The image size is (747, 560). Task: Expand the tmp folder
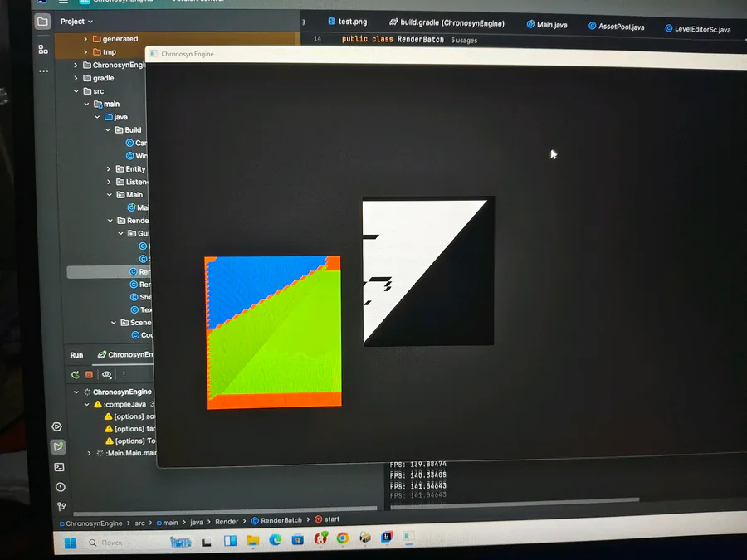pyautogui.click(x=85, y=52)
